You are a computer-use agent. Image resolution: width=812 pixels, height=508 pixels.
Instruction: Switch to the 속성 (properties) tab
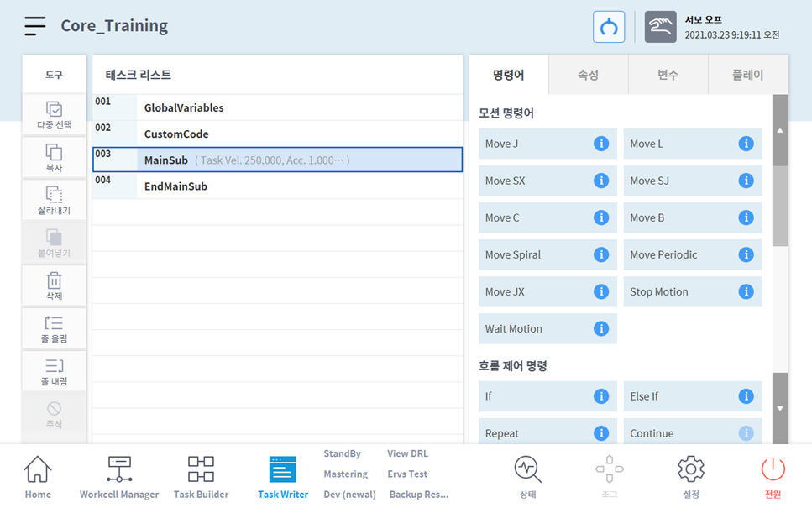point(588,75)
